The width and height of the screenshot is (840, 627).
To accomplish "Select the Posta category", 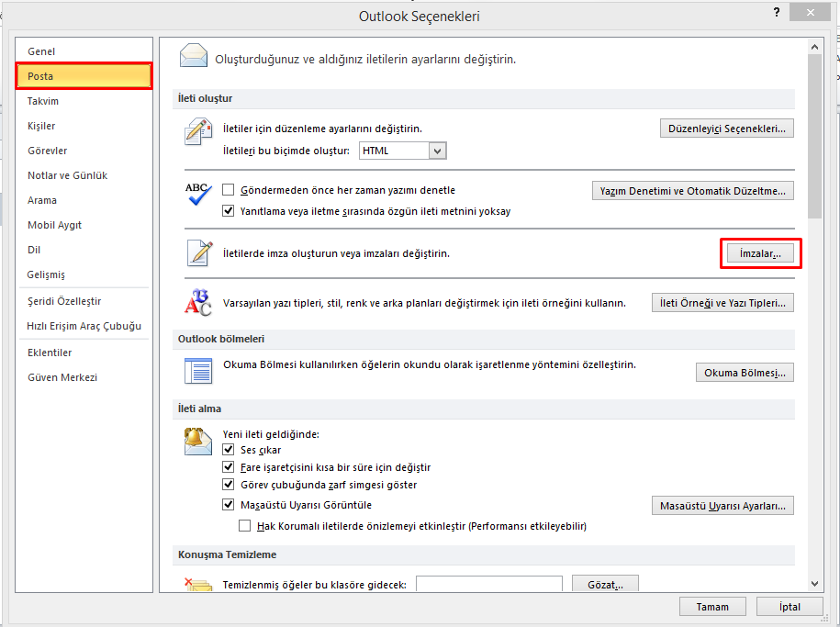I will tap(84, 76).
